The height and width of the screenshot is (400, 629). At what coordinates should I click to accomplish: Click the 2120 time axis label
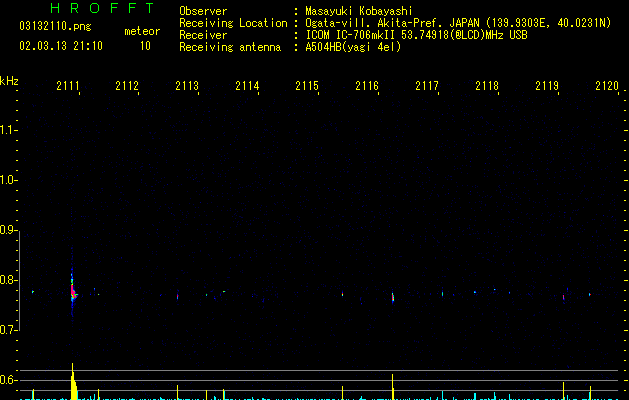(x=607, y=86)
